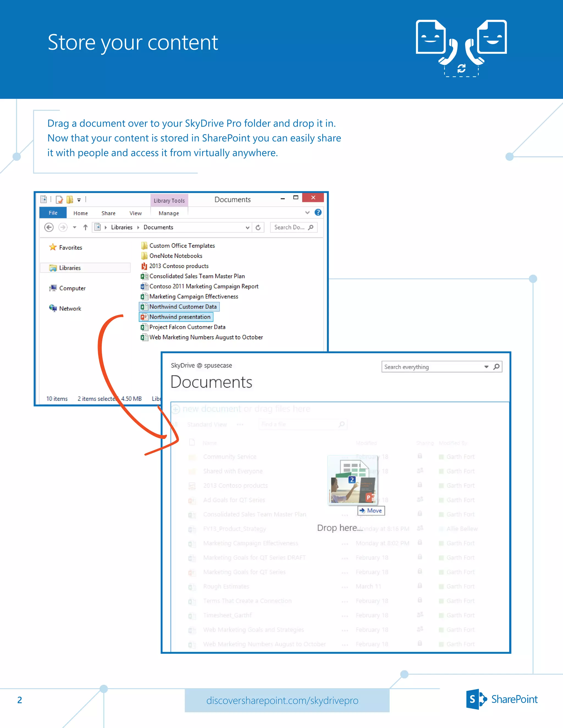This screenshot has height=728, width=563.
Task: Click the Refresh button beside address bar
Action: (258, 227)
